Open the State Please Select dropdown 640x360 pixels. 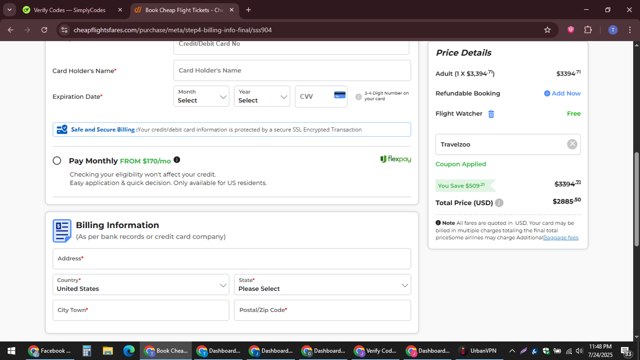point(322,284)
